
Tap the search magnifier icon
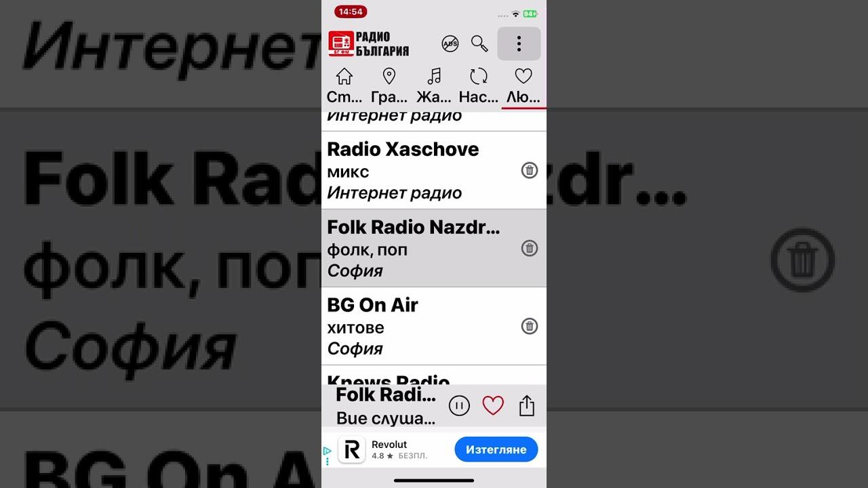tap(479, 44)
